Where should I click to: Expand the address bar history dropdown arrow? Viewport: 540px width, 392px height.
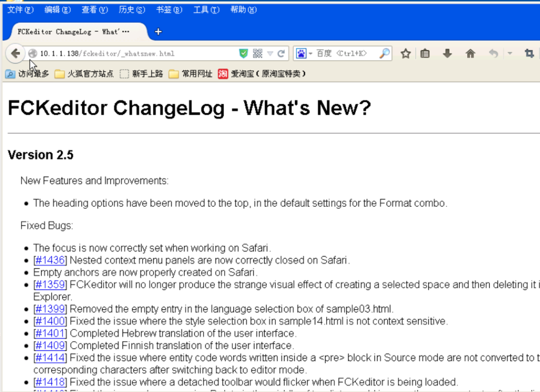point(271,53)
